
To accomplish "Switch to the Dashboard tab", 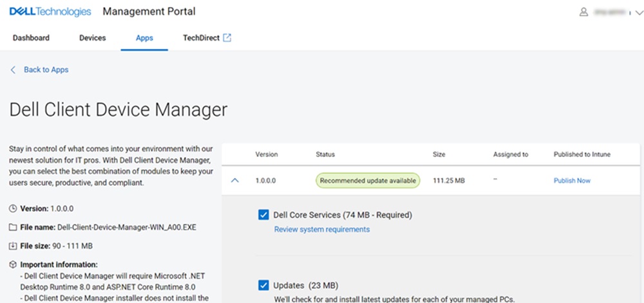I will point(31,38).
